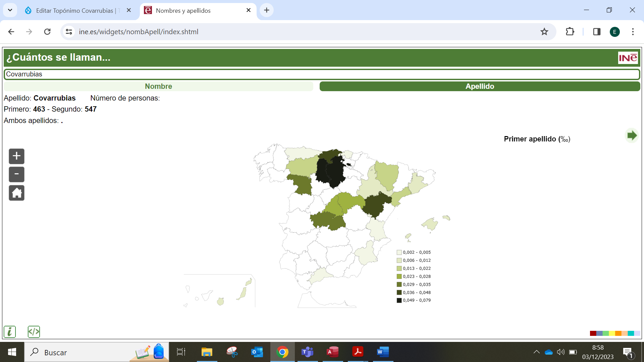The width and height of the screenshot is (644, 362).
Task: Click the INE logo
Action: point(628,58)
